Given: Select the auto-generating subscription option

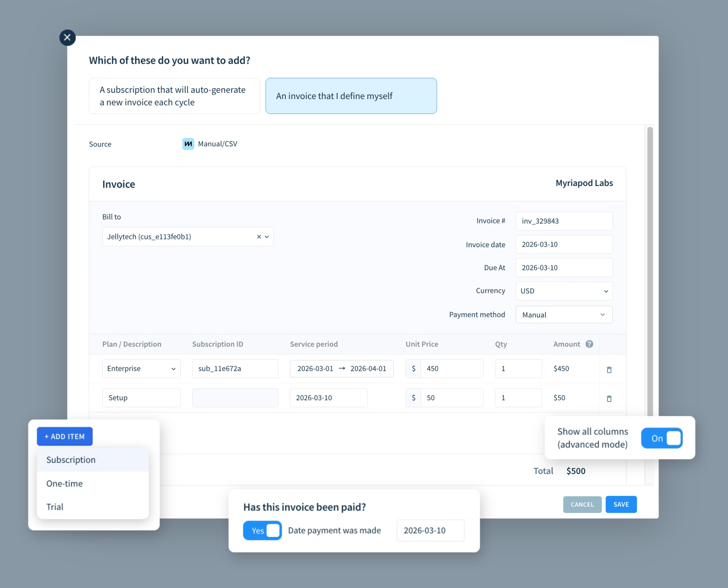Looking at the screenshot, I should [174, 96].
